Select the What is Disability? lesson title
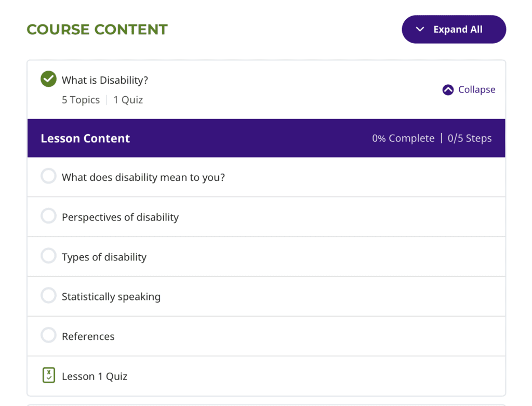The height and width of the screenshot is (406, 532). [105, 80]
